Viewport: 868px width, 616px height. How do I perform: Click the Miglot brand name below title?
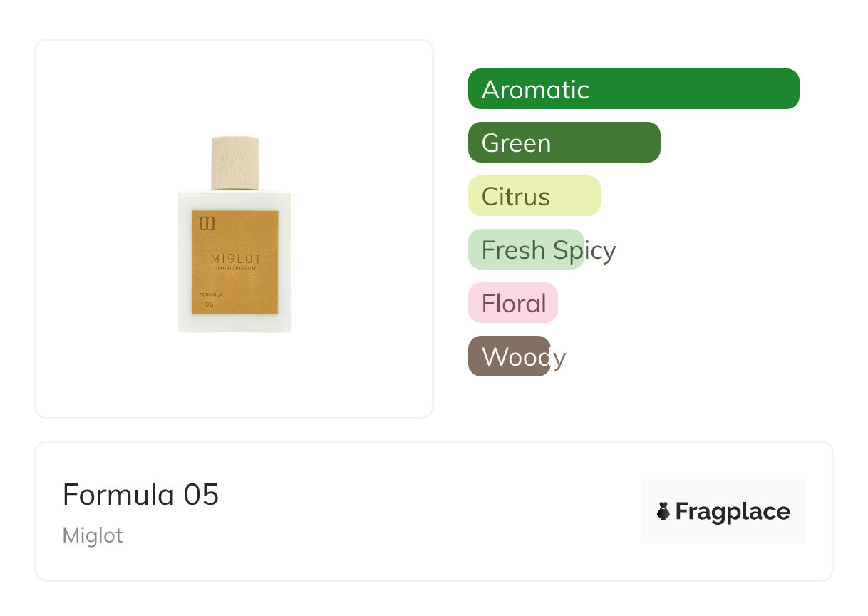point(93,535)
